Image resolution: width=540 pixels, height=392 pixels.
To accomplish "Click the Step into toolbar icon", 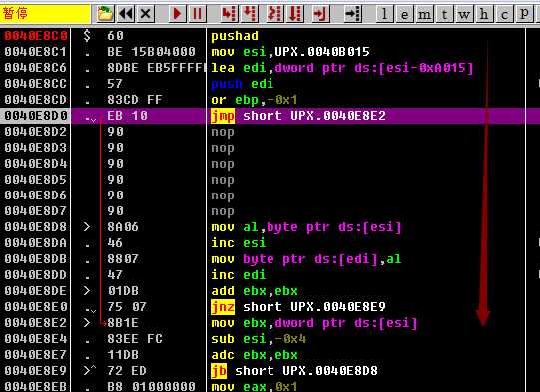I will pos(229,14).
